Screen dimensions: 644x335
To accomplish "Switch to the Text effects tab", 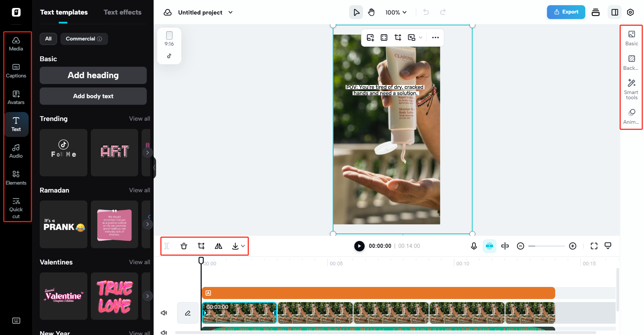I will tap(122, 12).
